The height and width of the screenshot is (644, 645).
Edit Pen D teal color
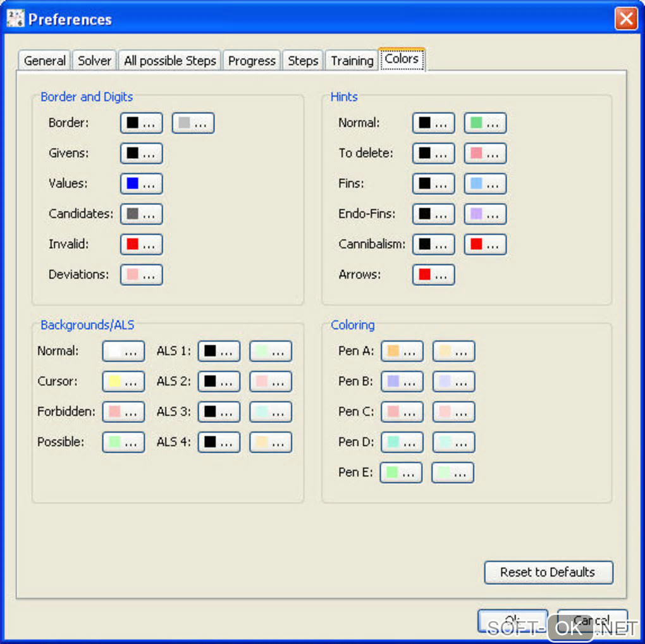point(402,442)
